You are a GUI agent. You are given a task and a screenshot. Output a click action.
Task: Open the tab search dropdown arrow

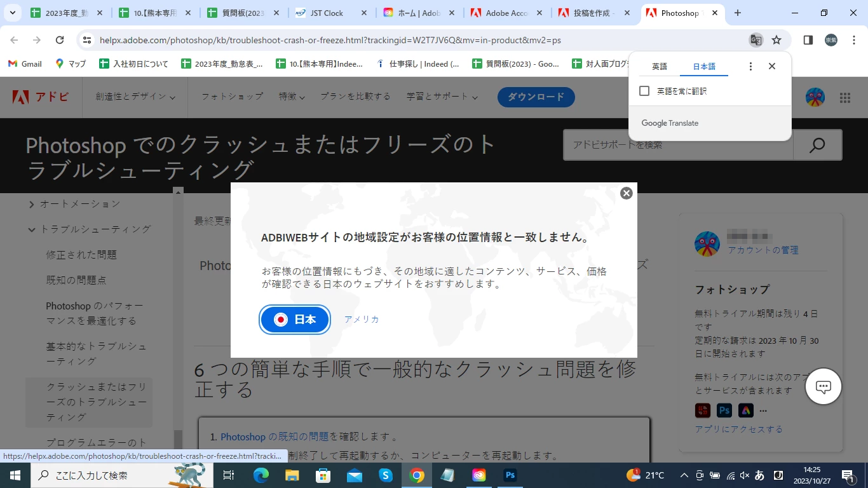(12, 13)
